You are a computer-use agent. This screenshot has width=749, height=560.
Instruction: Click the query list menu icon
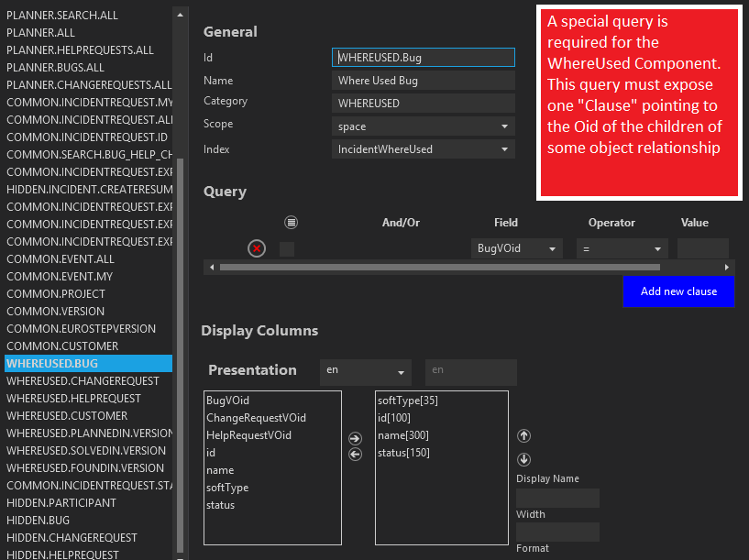tap(291, 223)
